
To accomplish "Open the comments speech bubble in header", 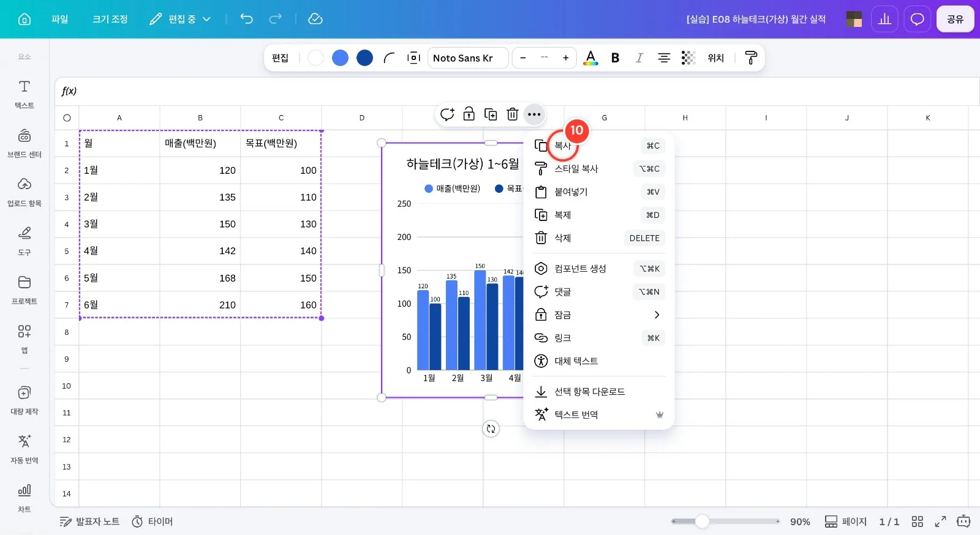I will point(917,19).
